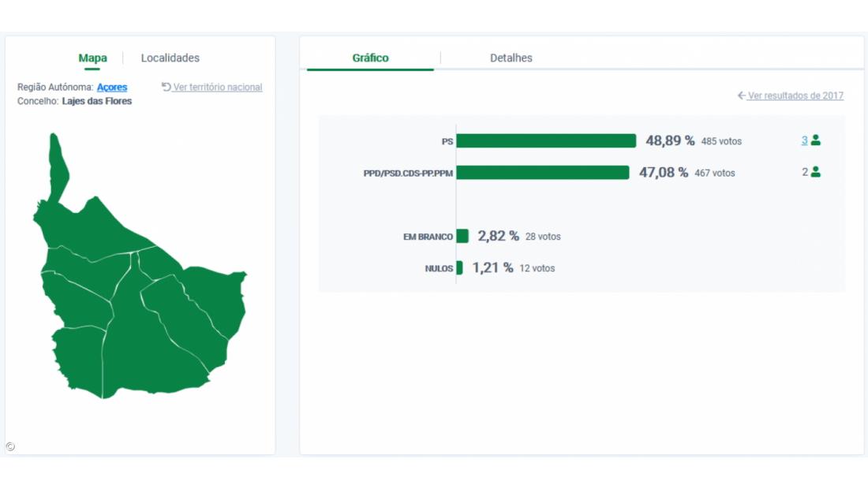Viewport: 868px width, 489px height.
Task: Click the PS green result bar
Action: pyautogui.click(x=546, y=140)
